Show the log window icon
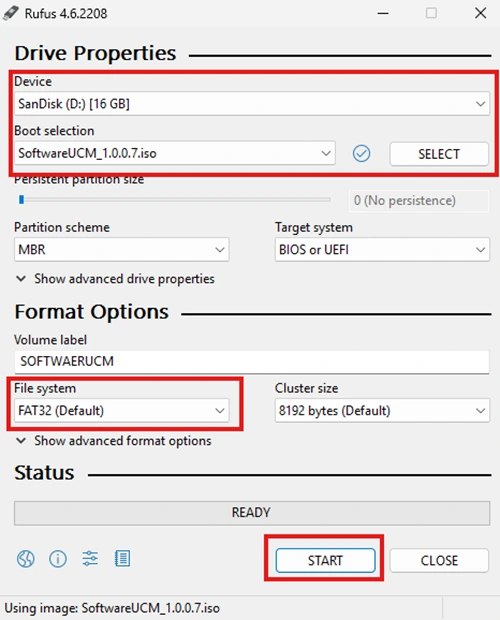 122,559
